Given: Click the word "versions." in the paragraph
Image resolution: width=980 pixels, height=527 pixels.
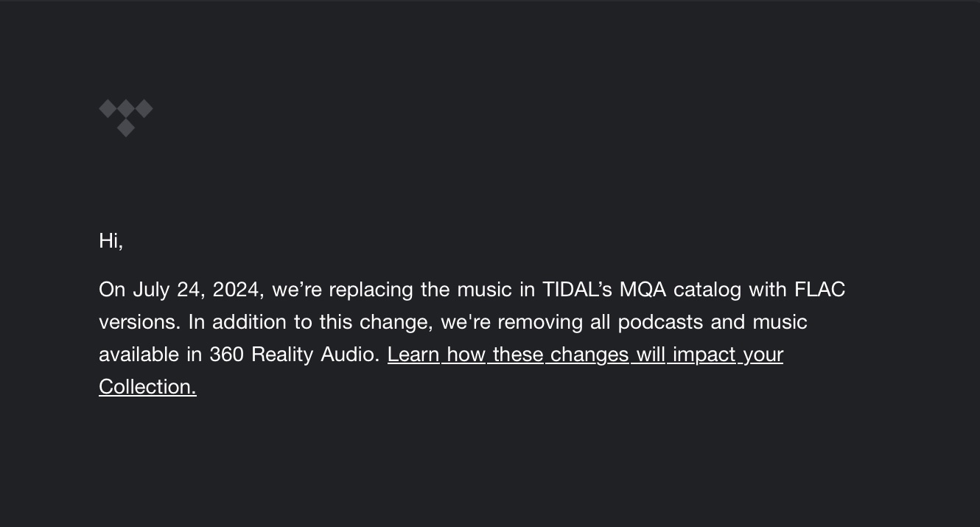Looking at the screenshot, I should coord(139,322).
